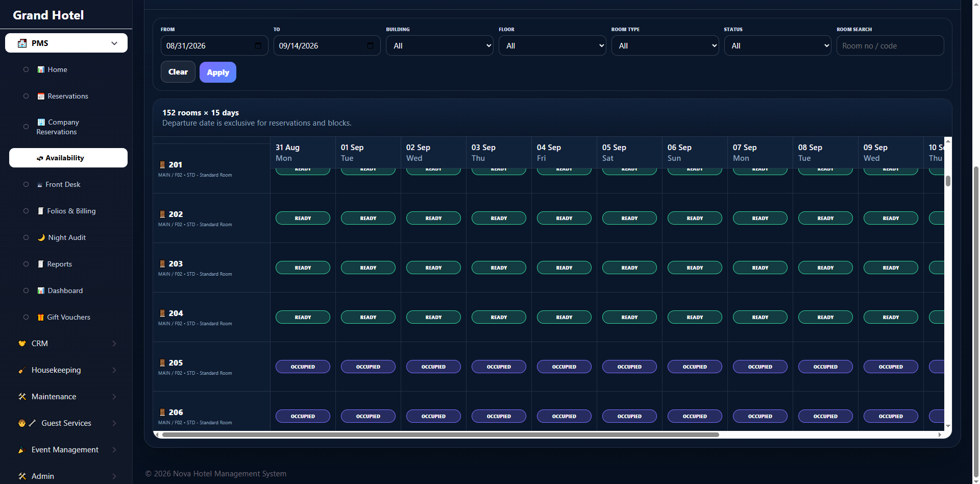Click the CRM heart icon

(x=22, y=344)
